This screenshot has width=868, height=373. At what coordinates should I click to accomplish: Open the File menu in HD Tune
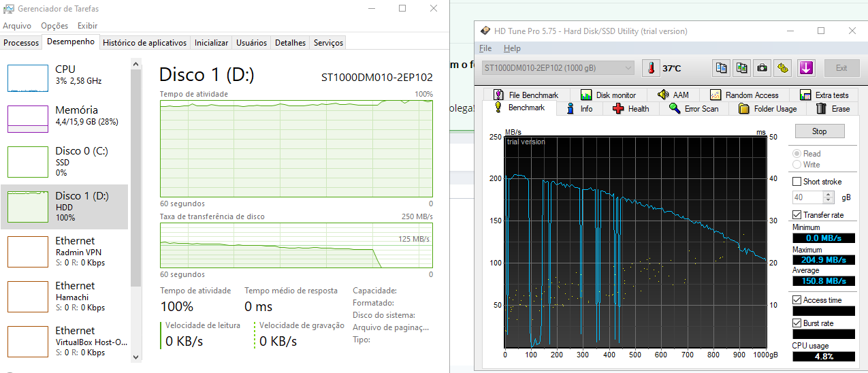(485, 48)
